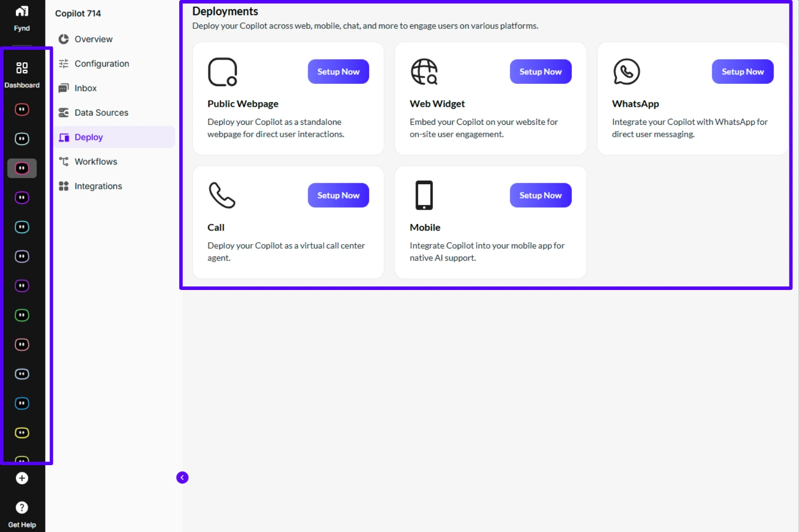Viewport: 799px width, 532px height.
Task: Select the Overview icon in sidebar
Action: (x=63, y=39)
